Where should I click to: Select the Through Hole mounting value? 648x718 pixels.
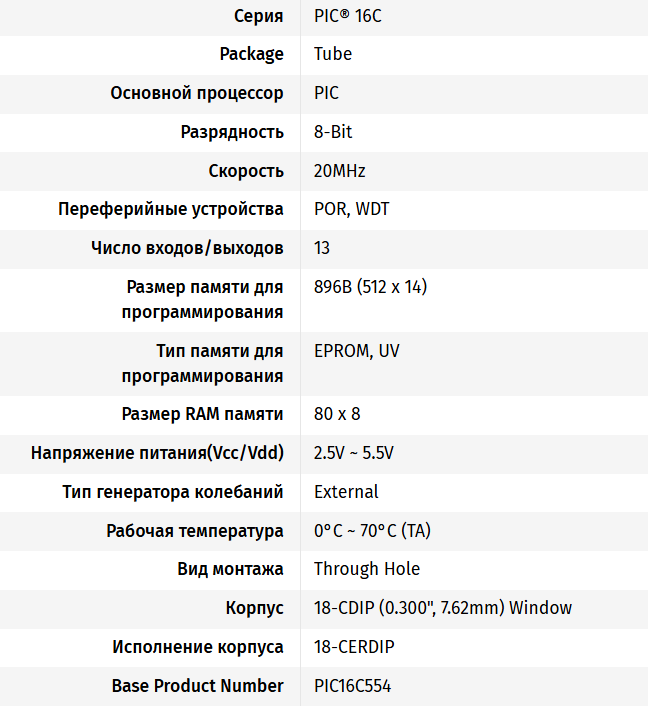pos(367,569)
